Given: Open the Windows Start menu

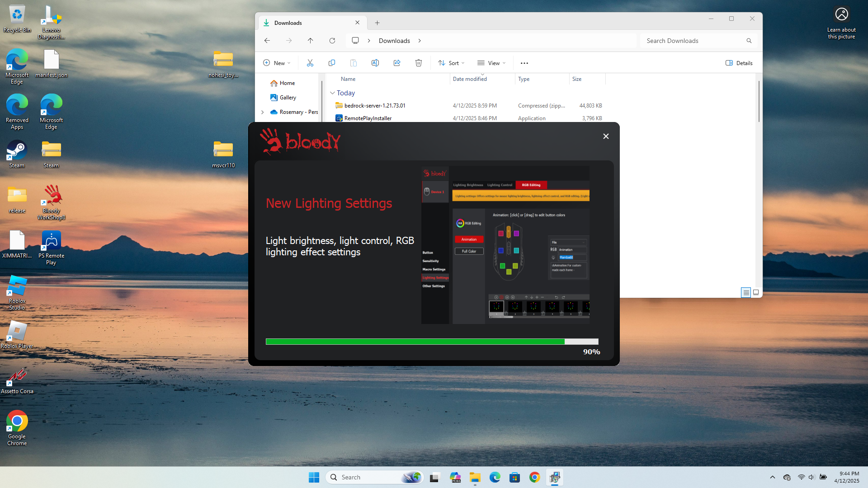Looking at the screenshot, I should click(314, 477).
